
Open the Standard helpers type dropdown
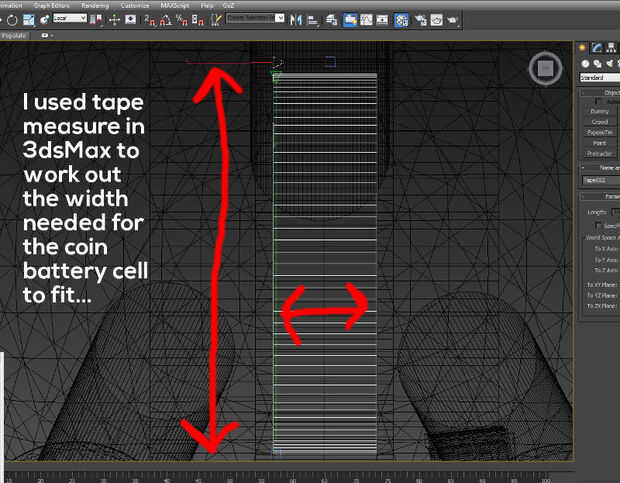pos(599,77)
